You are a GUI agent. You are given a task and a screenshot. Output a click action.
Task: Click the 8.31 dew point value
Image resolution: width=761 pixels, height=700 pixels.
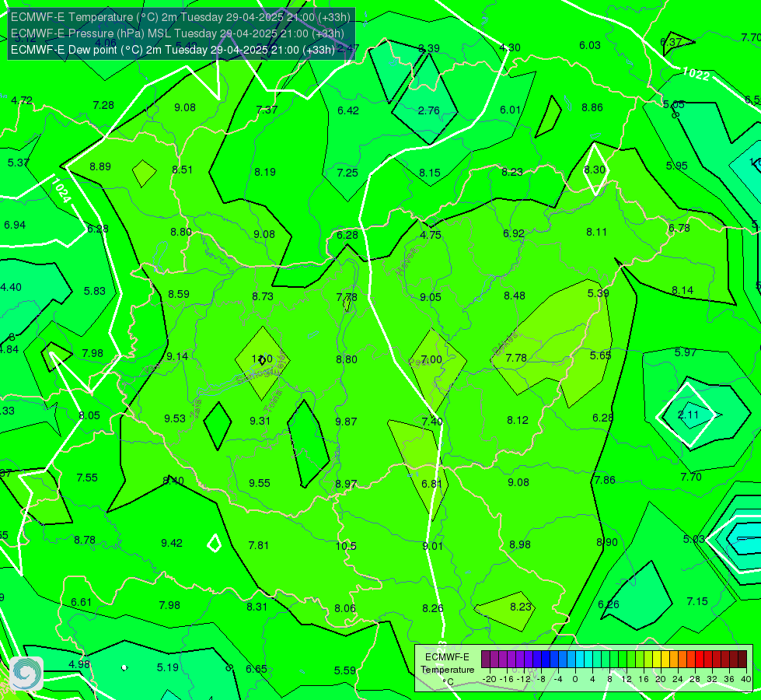click(x=257, y=607)
